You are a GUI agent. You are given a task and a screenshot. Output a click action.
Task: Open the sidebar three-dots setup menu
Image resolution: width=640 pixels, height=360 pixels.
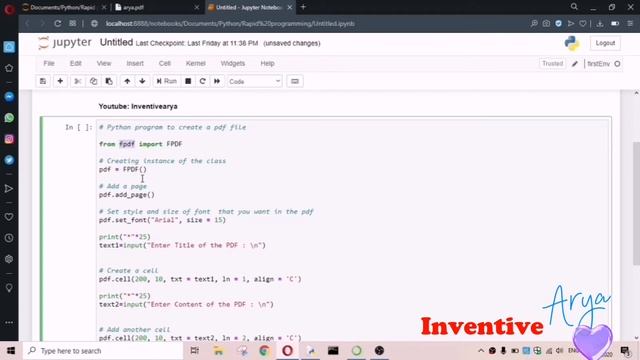(x=9, y=322)
